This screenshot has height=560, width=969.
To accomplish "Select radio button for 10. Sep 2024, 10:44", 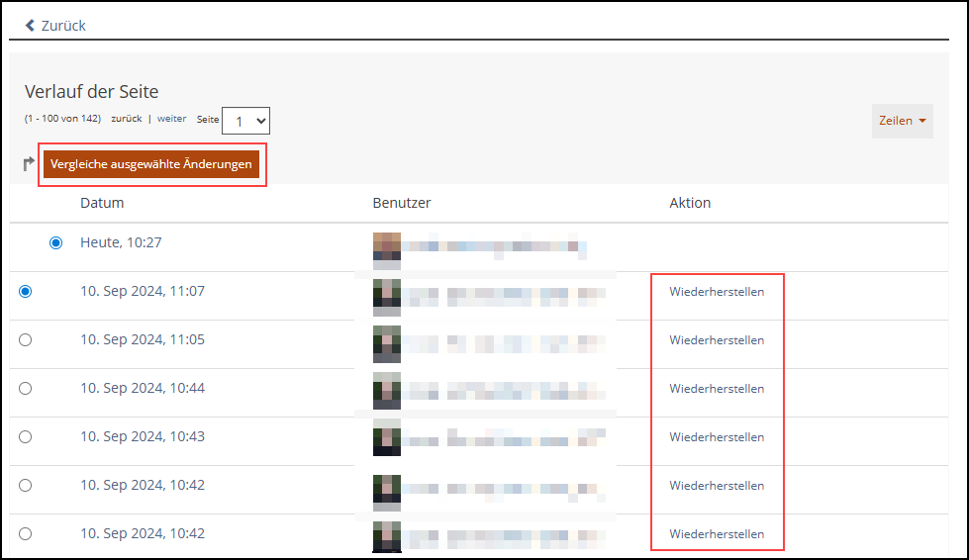I will [26, 388].
